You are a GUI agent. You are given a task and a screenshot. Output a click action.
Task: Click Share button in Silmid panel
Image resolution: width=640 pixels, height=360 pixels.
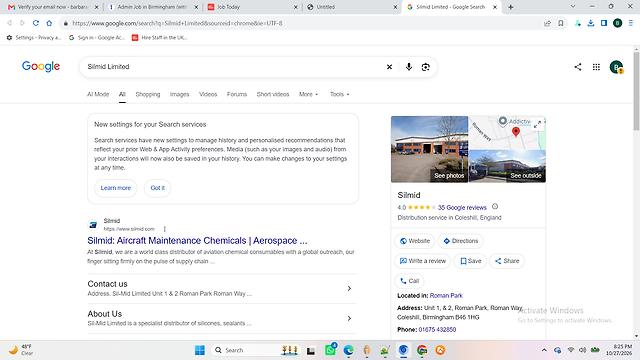click(x=507, y=261)
